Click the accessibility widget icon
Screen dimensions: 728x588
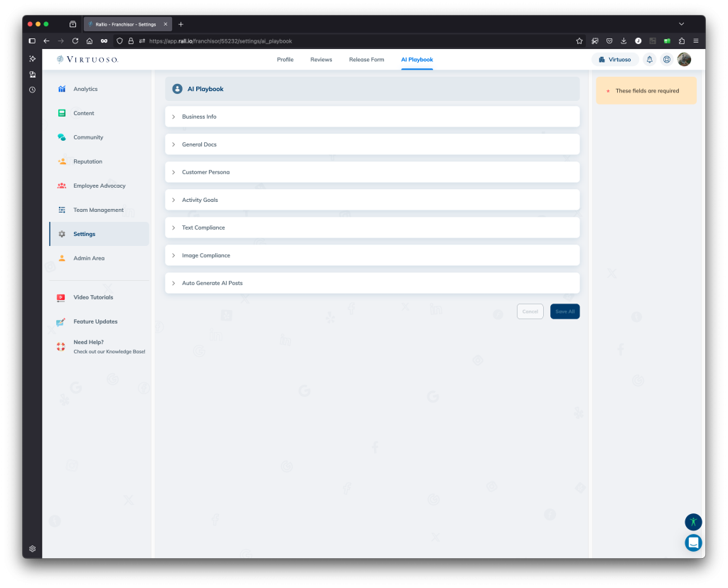tap(693, 521)
